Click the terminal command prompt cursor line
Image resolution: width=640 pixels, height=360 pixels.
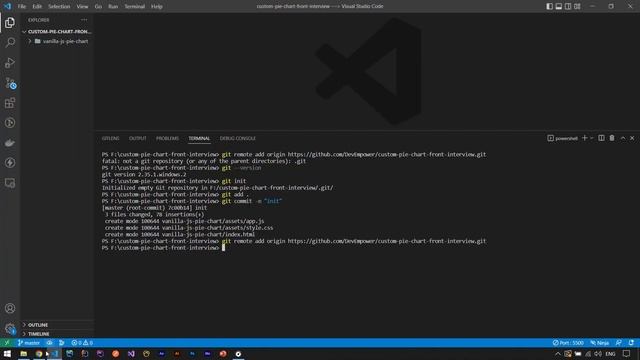tap(223, 248)
